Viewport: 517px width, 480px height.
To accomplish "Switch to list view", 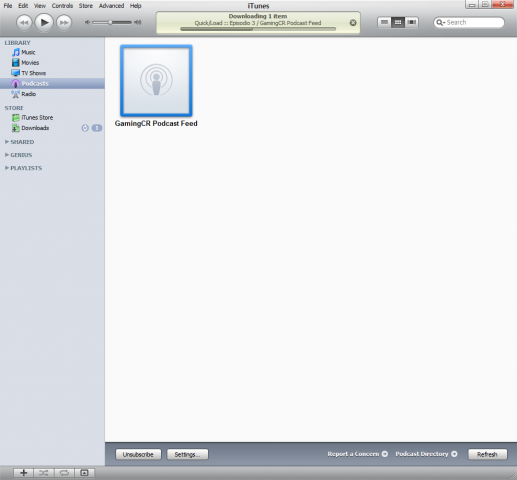I will [x=384, y=22].
